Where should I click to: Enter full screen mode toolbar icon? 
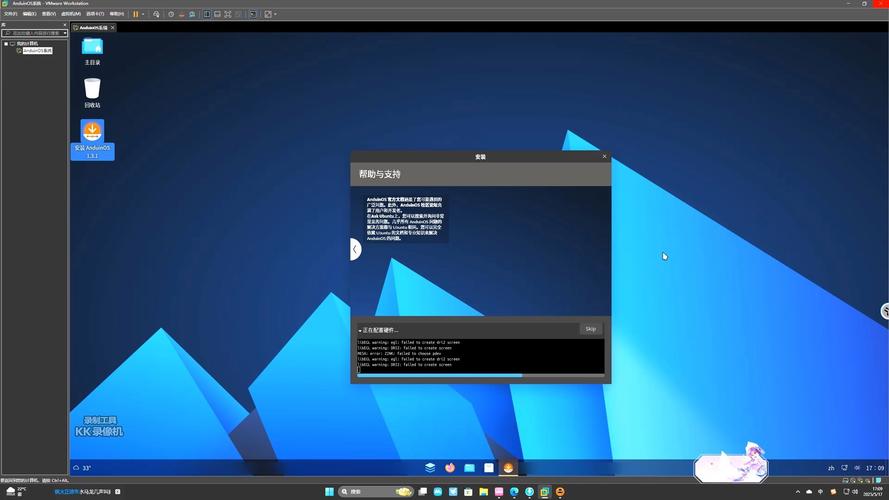[x=228, y=14]
